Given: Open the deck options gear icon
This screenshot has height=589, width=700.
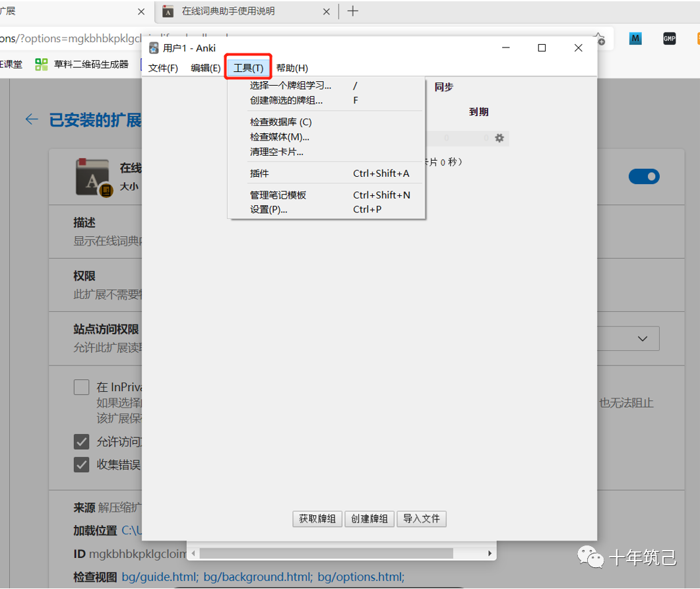Looking at the screenshot, I should (499, 138).
